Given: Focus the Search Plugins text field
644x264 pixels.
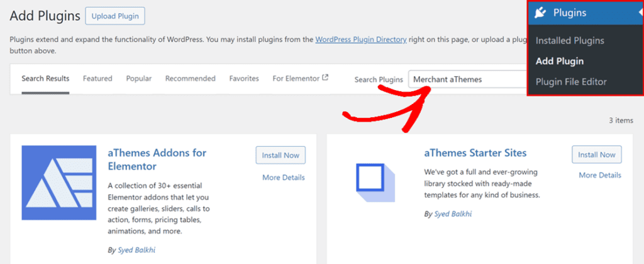Looking at the screenshot, I should [467, 79].
